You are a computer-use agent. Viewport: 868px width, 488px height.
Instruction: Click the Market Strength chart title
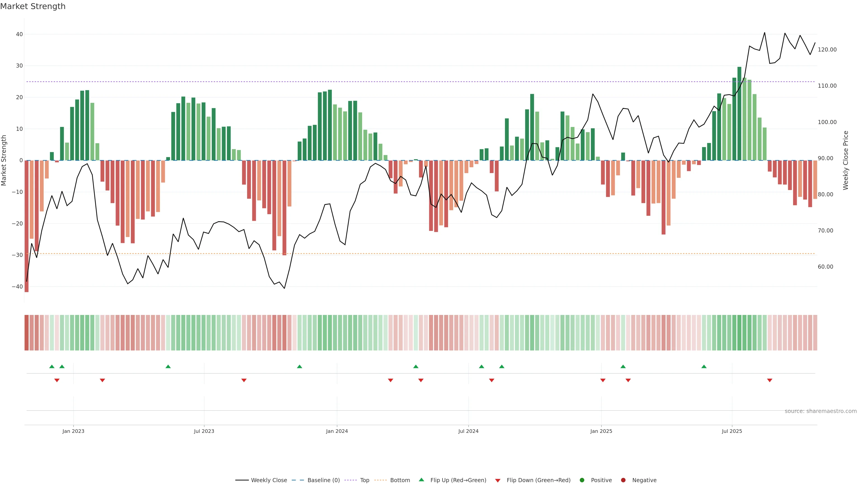pyautogui.click(x=33, y=6)
